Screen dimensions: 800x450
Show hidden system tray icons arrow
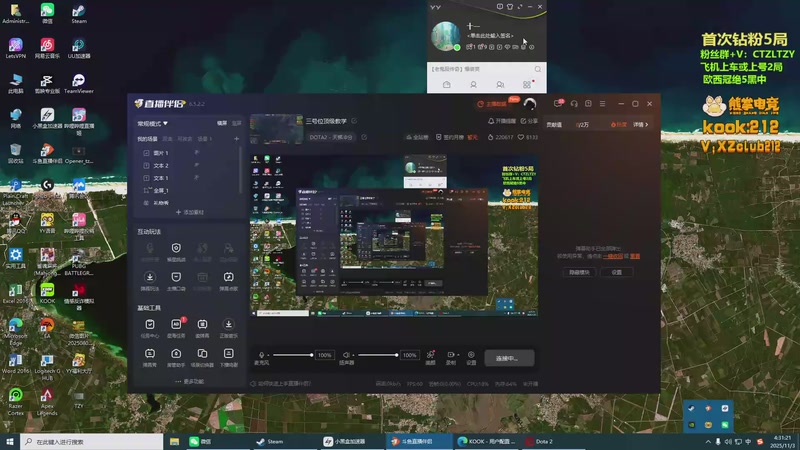708,442
